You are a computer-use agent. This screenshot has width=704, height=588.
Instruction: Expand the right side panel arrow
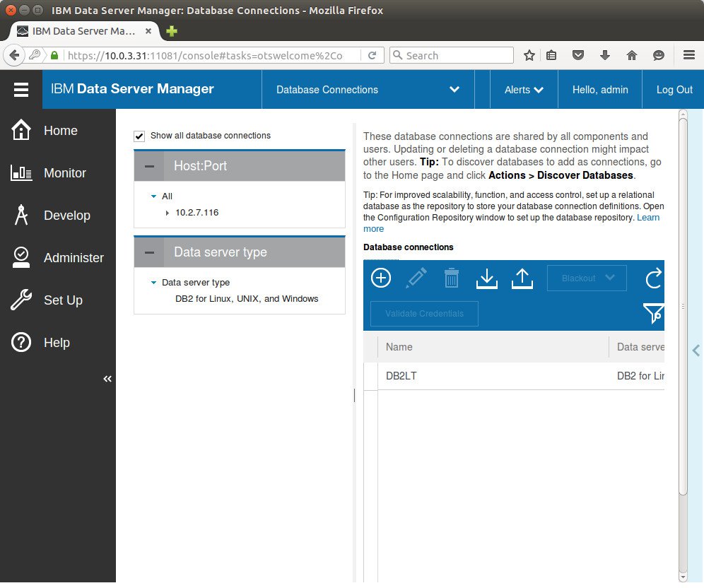696,351
